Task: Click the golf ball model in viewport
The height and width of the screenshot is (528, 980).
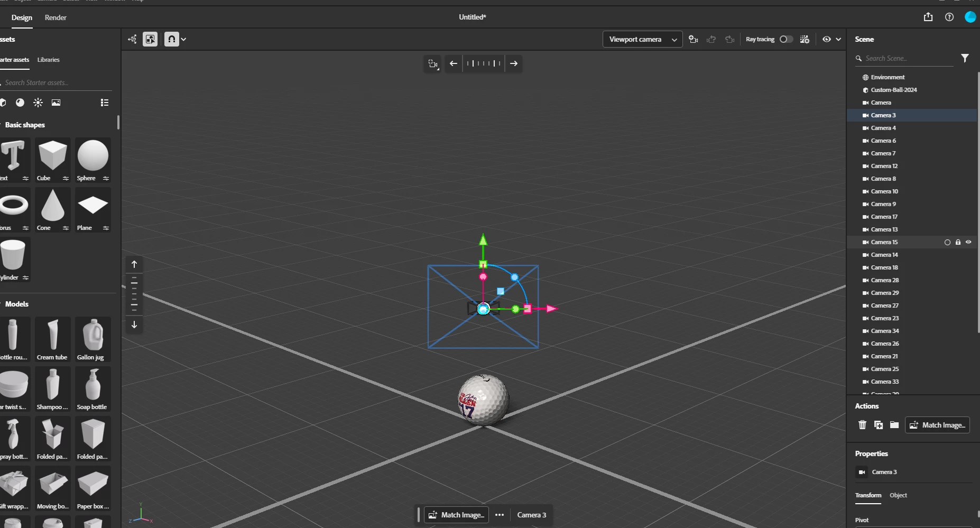Action: (483, 400)
